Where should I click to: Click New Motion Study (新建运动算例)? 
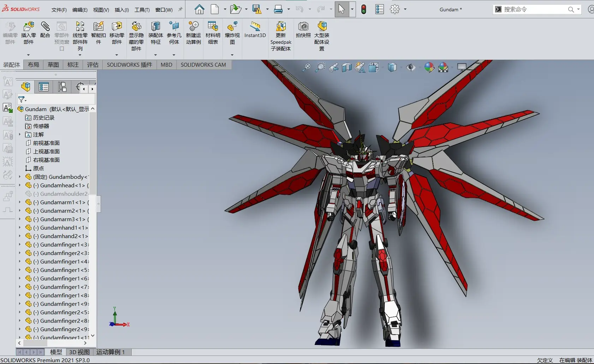click(x=194, y=33)
